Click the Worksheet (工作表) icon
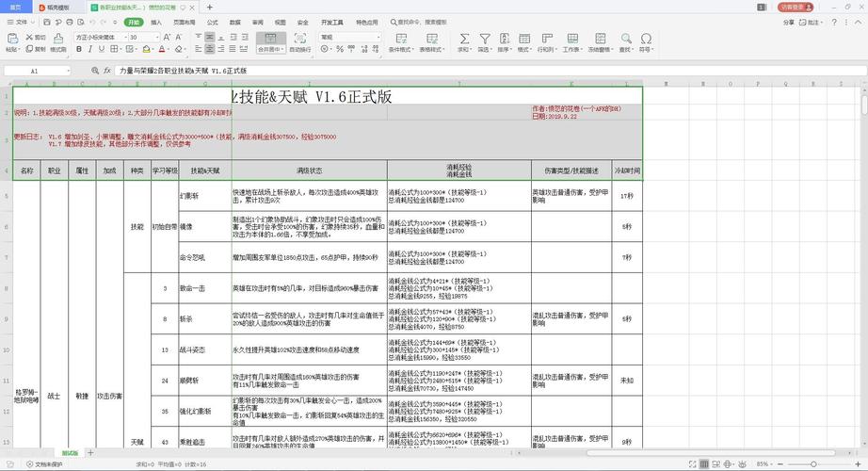868x471 pixels. 572,39
